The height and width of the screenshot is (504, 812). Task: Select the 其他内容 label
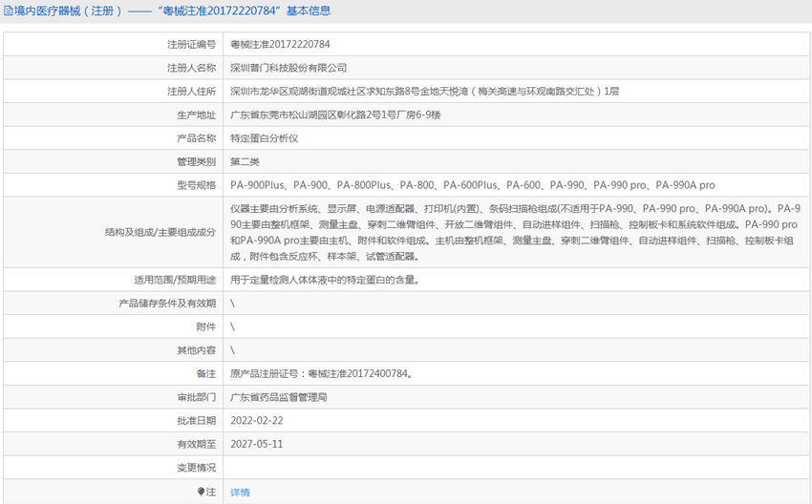[x=196, y=350]
